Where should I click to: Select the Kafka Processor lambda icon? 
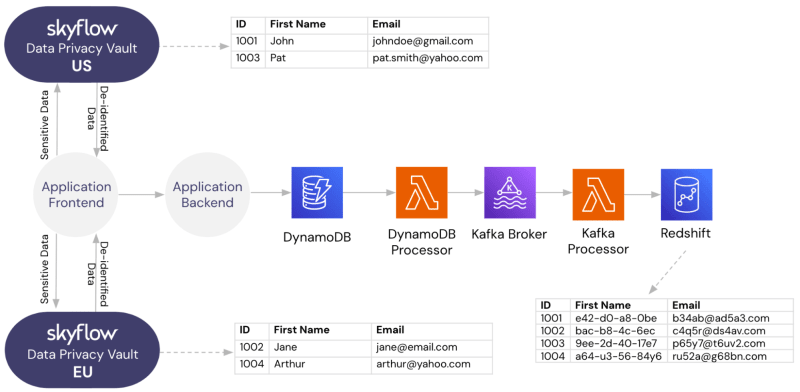(598, 195)
